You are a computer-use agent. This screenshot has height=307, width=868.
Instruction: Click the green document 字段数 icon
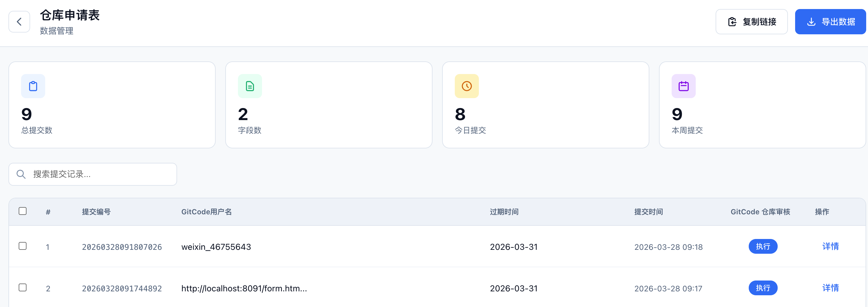point(250,86)
